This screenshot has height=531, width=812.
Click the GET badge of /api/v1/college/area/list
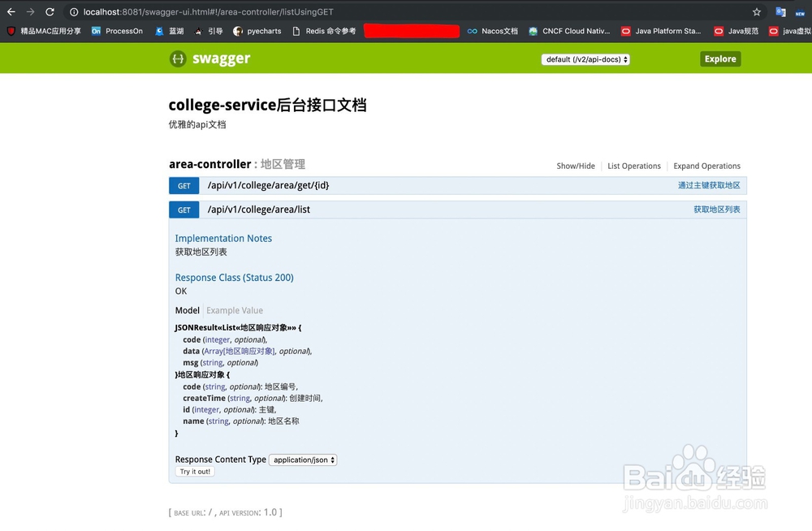[184, 209]
